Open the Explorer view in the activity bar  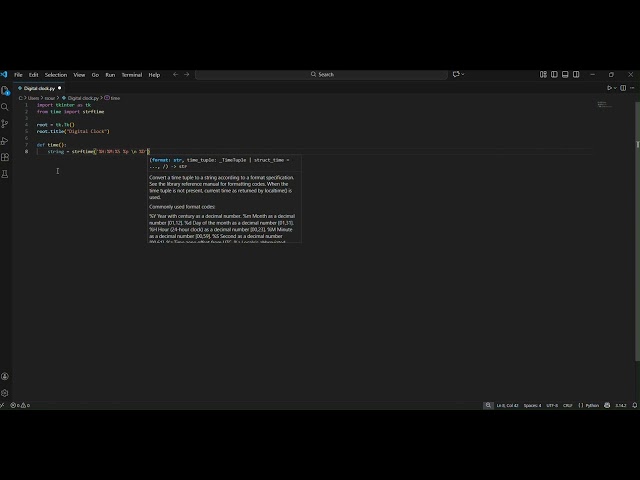[5, 90]
